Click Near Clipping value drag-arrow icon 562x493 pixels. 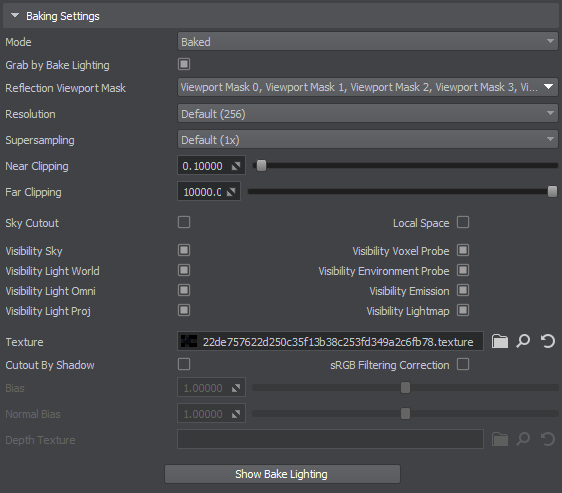235,166
